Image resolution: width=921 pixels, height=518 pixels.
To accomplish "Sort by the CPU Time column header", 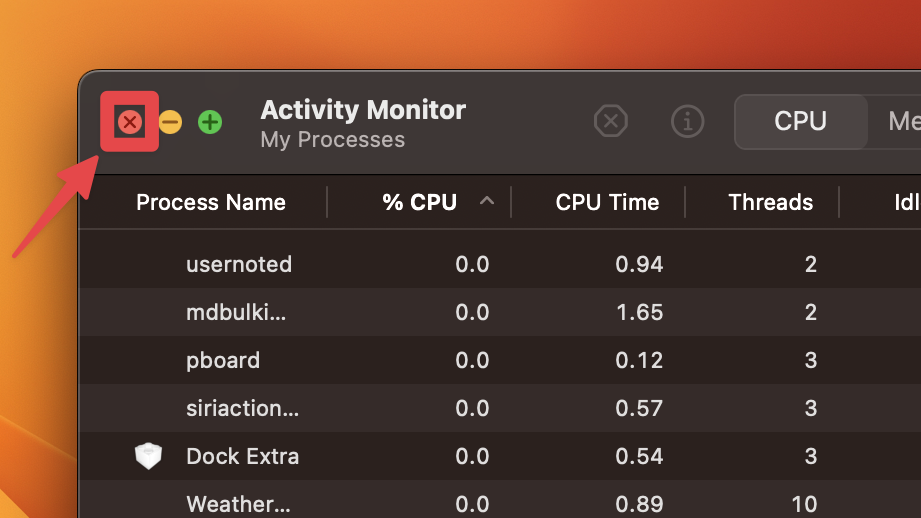I will pyautogui.click(x=607, y=202).
